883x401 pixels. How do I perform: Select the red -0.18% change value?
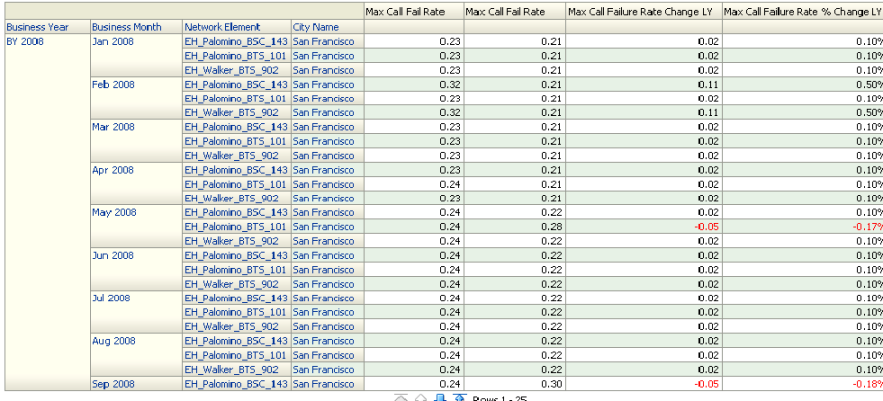point(869,384)
